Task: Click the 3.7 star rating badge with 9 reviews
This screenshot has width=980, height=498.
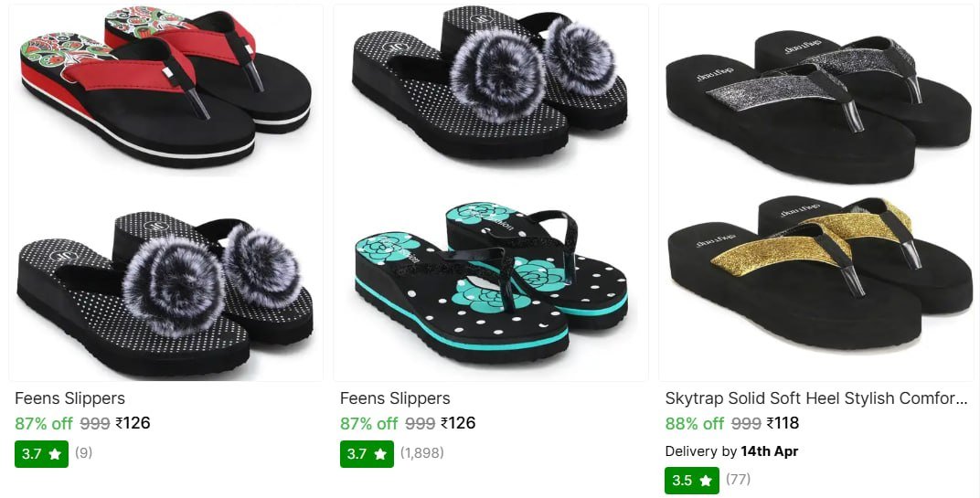Action: [x=41, y=453]
